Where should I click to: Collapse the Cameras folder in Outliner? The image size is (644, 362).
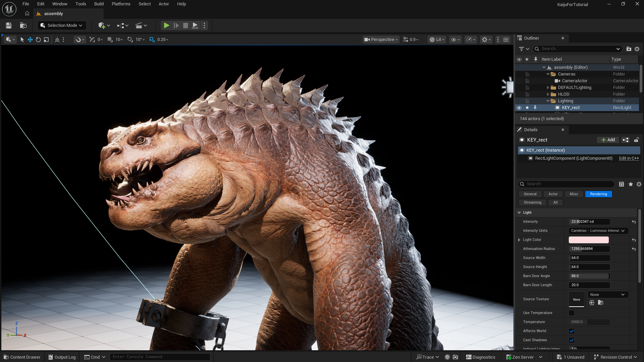click(x=548, y=74)
